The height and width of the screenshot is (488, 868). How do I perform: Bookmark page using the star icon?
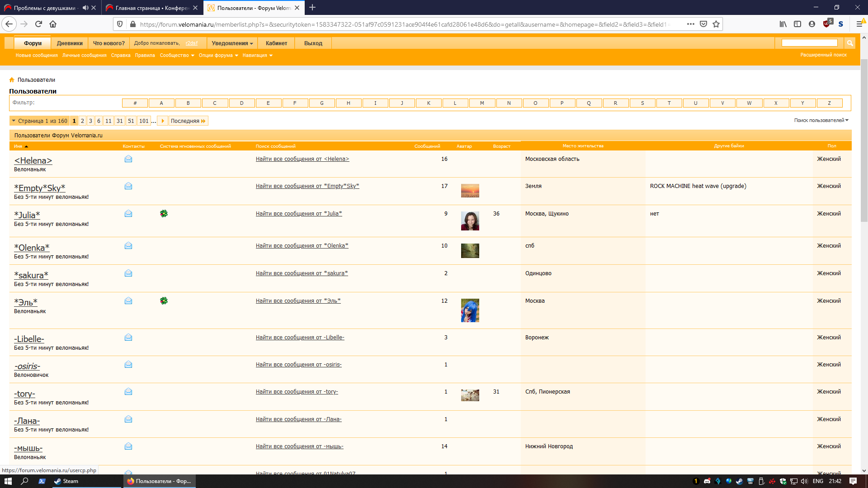click(716, 24)
